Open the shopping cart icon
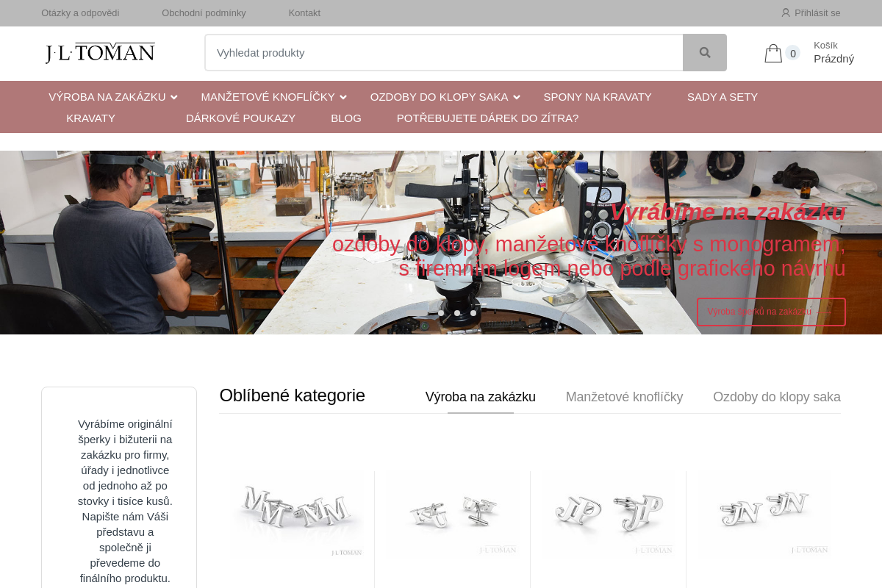The height and width of the screenshot is (588, 882). (x=773, y=53)
